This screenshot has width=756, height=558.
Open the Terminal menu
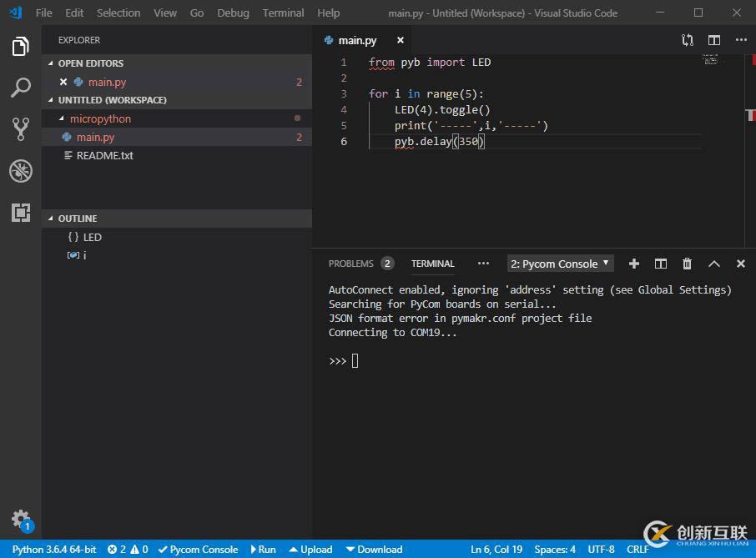tap(283, 13)
